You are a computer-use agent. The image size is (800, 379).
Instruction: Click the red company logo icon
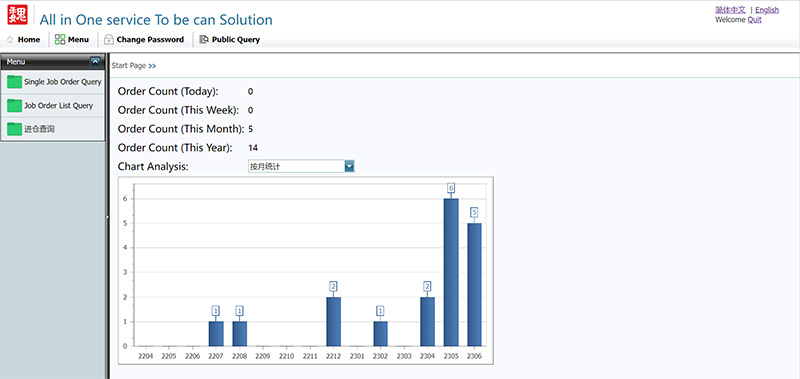(x=17, y=14)
